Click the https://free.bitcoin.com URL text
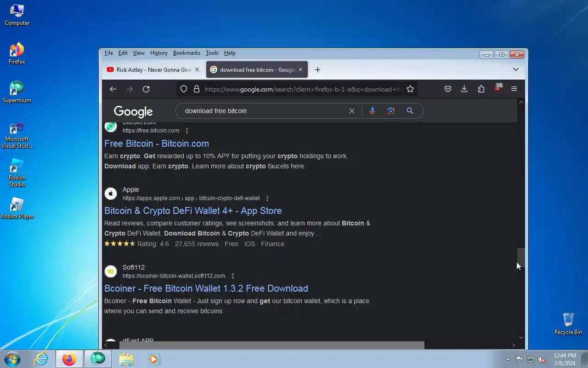Viewport: 588px width, 368px height. (151, 131)
